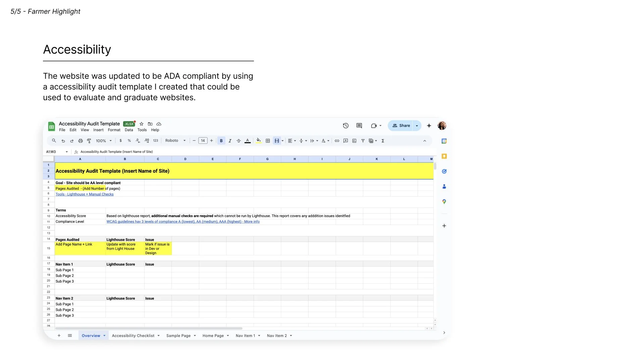Toggle strikethrough formatting
The width and height of the screenshot is (644, 362).
pos(238,141)
